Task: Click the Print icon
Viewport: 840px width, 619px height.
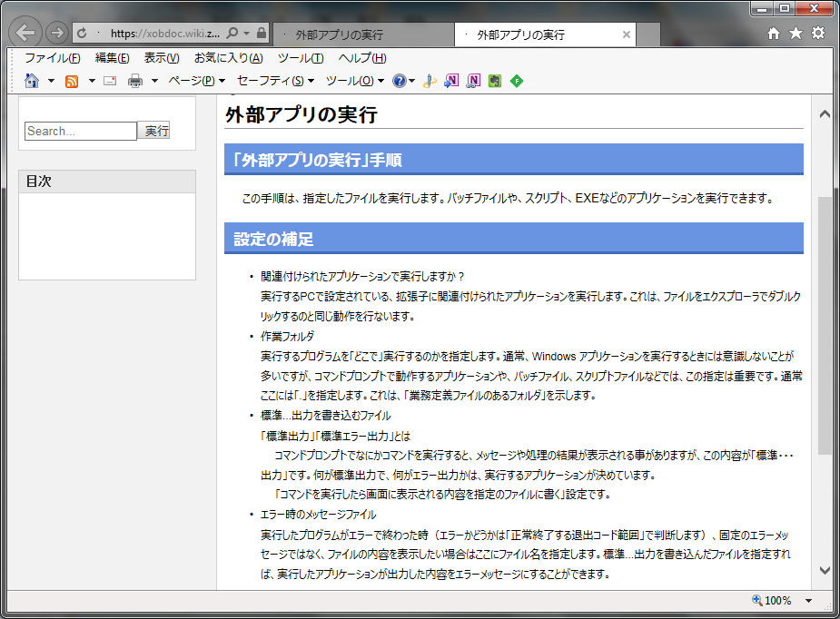Action: pos(135,81)
